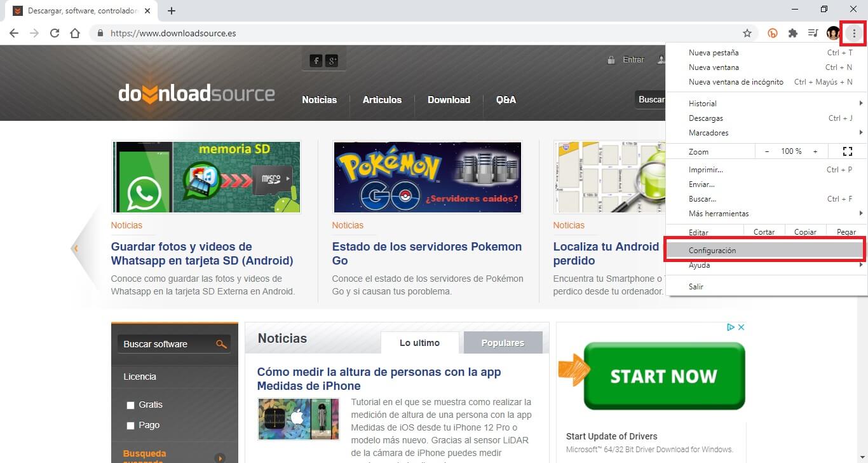Open Descargas from the menu
The height and width of the screenshot is (463, 868).
coord(766,118)
